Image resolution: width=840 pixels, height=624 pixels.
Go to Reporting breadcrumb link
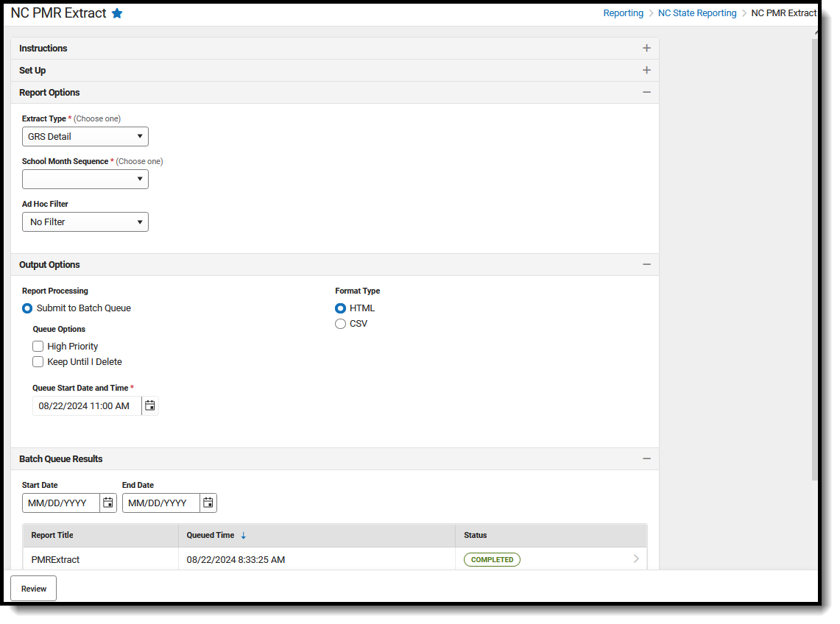(623, 13)
